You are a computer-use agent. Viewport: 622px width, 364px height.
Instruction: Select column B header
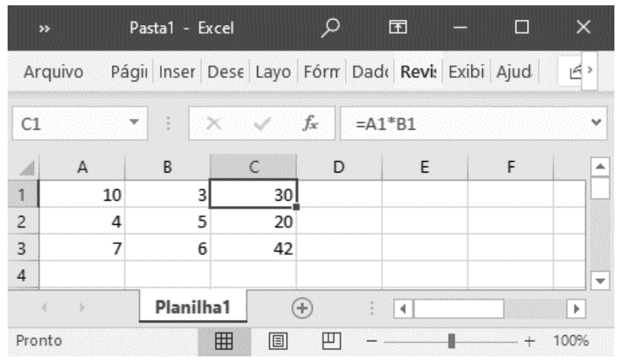click(167, 167)
